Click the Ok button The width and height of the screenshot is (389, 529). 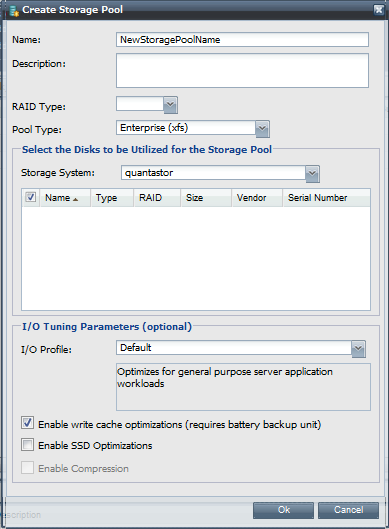[x=283, y=510]
